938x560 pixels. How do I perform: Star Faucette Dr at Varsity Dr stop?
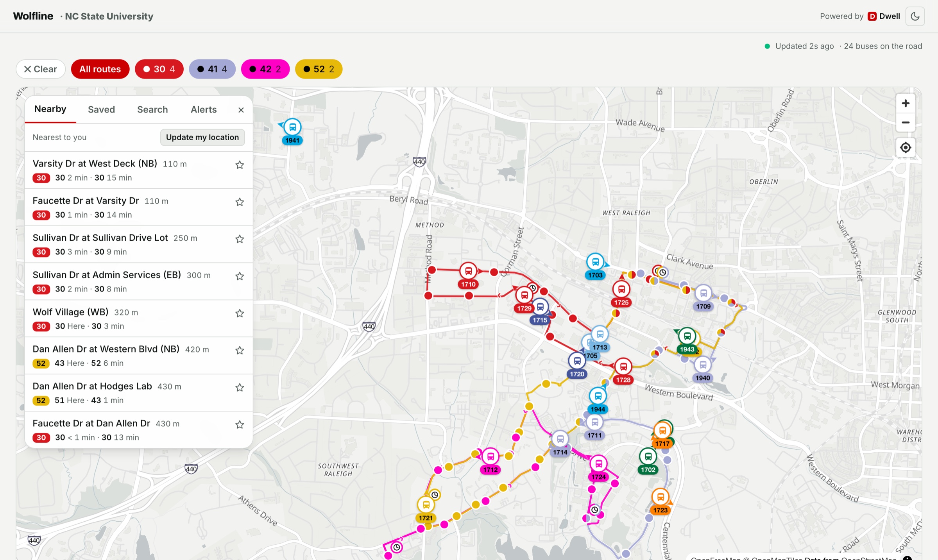pos(240,202)
